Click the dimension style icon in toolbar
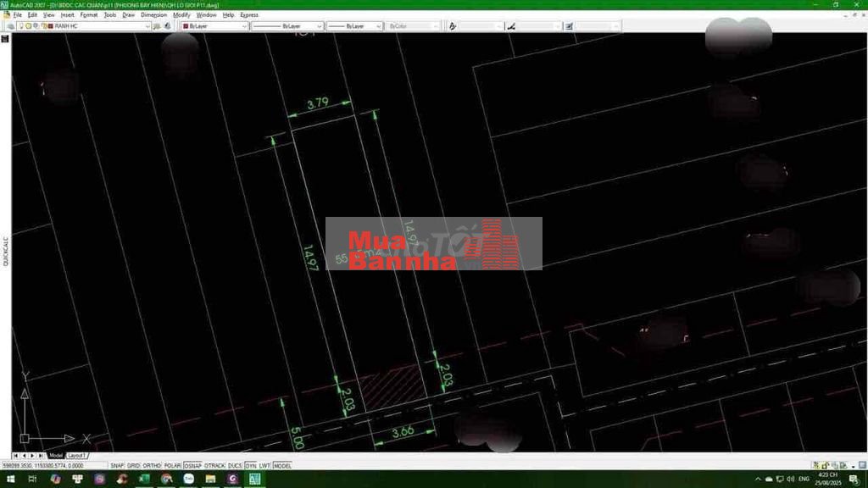This screenshot has width=868, height=488. coord(511,26)
